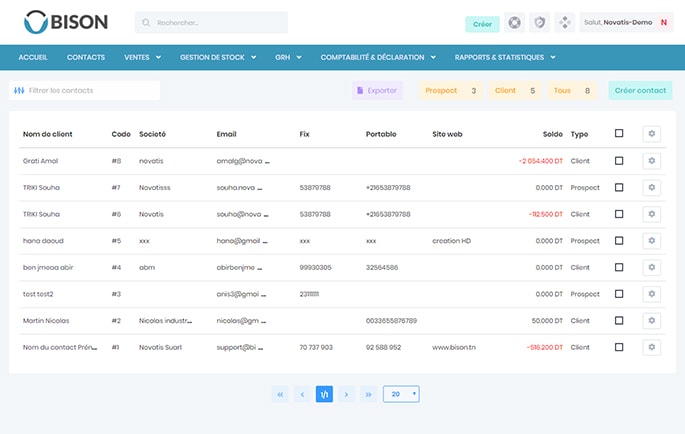Check the box for contact #7
The image size is (685, 434).
click(619, 187)
